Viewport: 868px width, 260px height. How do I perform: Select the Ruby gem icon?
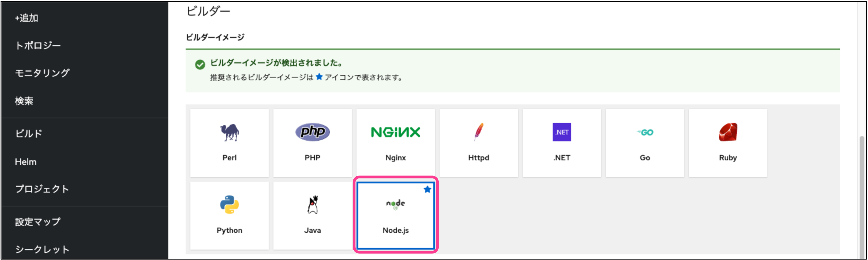(728, 132)
